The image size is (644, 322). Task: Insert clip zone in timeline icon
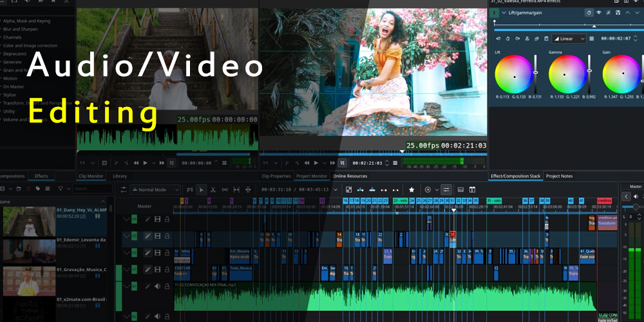pos(360,190)
